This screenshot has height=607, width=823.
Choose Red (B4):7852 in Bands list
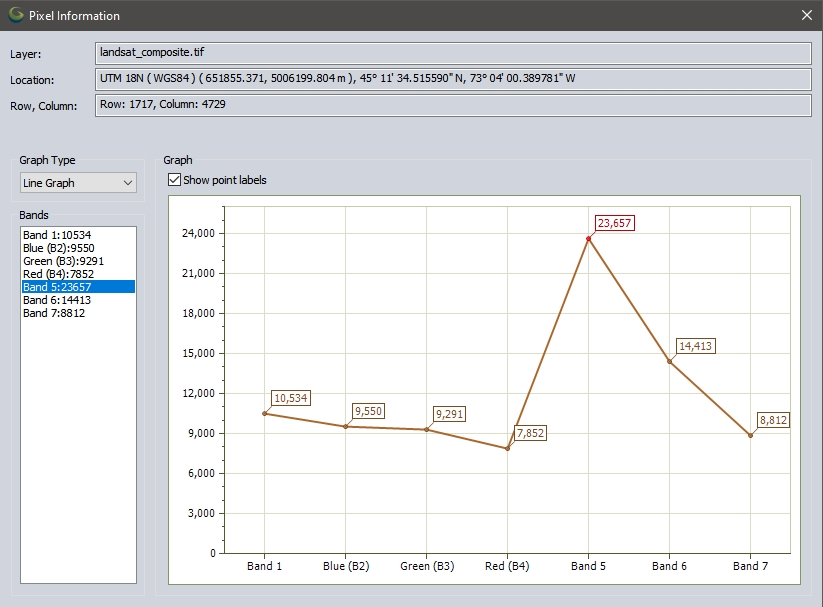[x=58, y=274]
